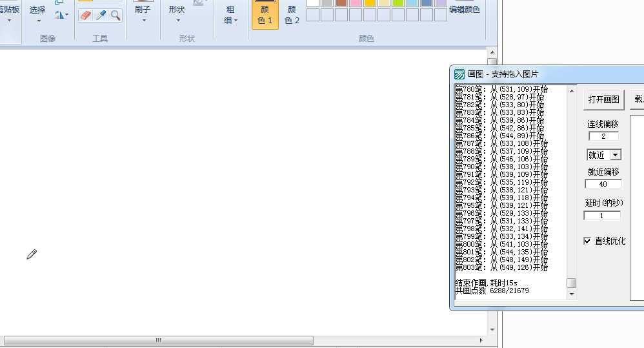The height and width of the screenshot is (348, 644).
Task: Open the 就近 combo box dropdown
Action: tap(616, 155)
